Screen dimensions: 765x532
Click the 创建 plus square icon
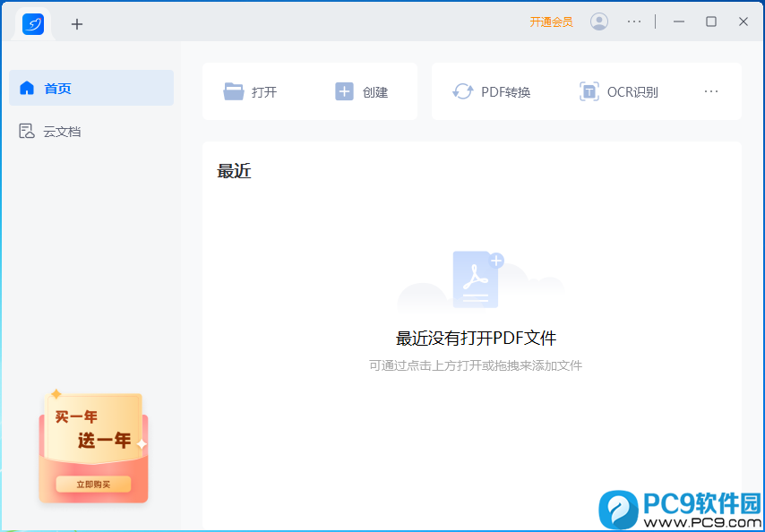click(x=344, y=91)
